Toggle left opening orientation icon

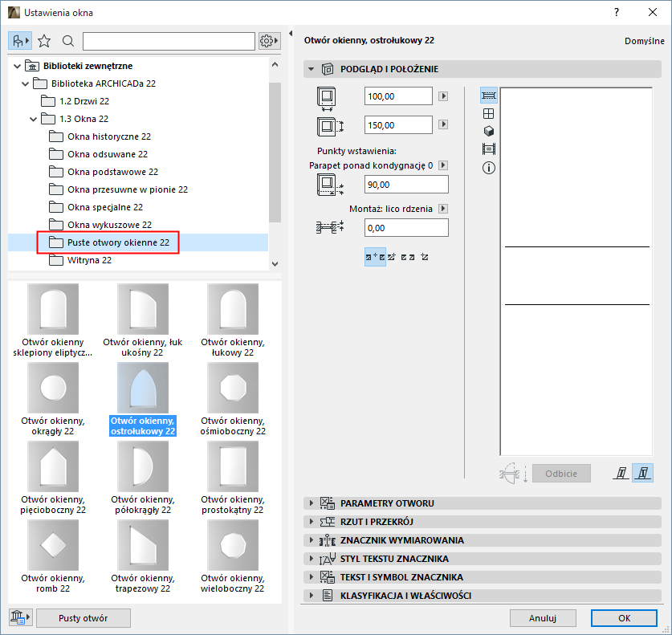[621, 474]
